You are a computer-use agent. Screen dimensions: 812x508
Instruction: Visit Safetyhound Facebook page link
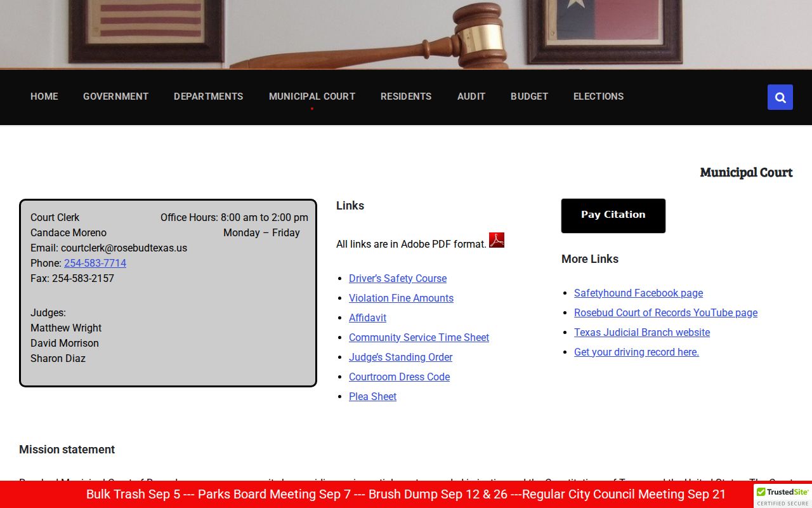click(x=638, y=293)
